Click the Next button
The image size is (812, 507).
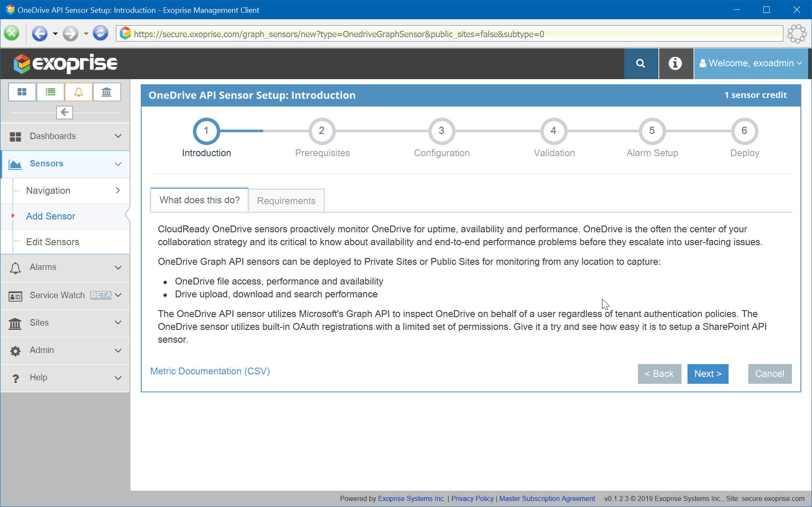click(707, 374)
